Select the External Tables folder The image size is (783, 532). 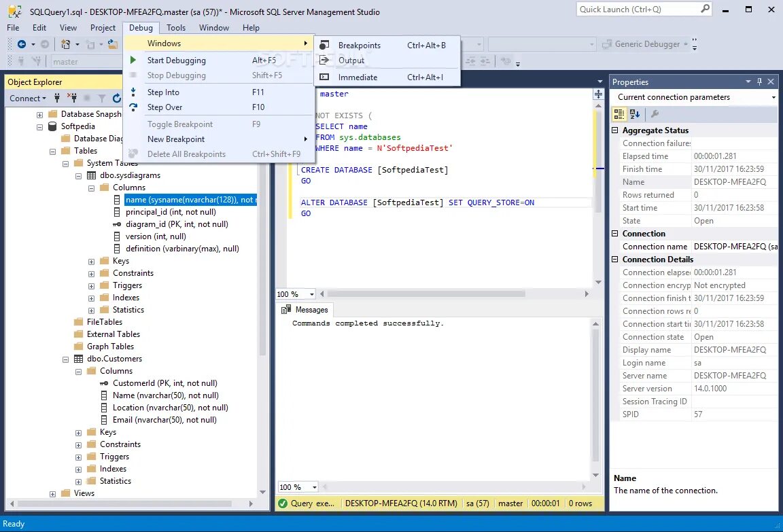(113, 334)
